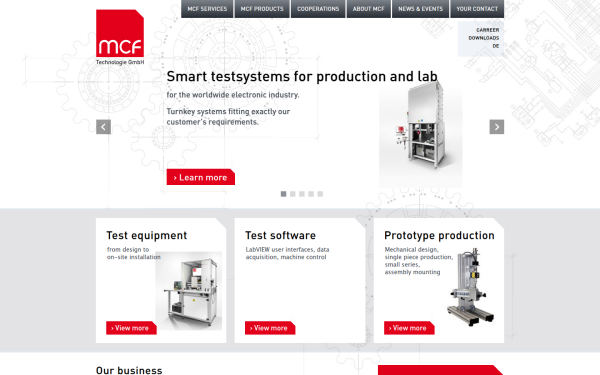Open the Your Contact menu
Image resolution: width=600 pixels, height=375 pixels.
(x=477, y=9)
